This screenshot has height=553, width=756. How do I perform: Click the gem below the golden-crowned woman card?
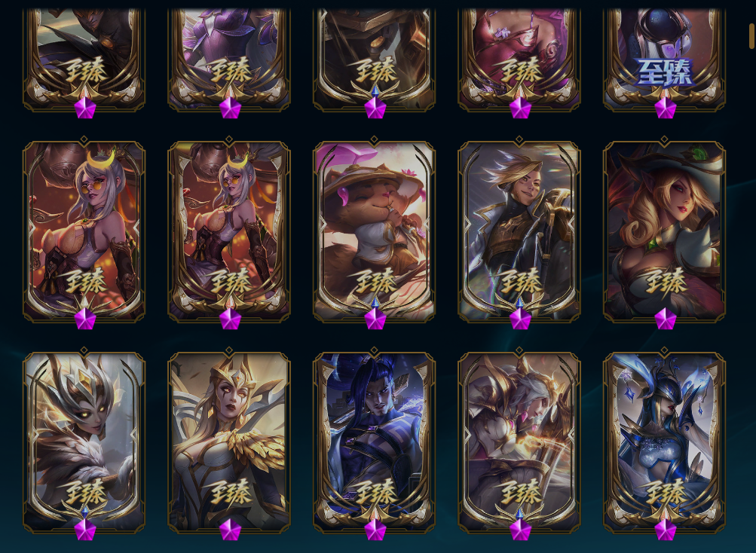230,530
